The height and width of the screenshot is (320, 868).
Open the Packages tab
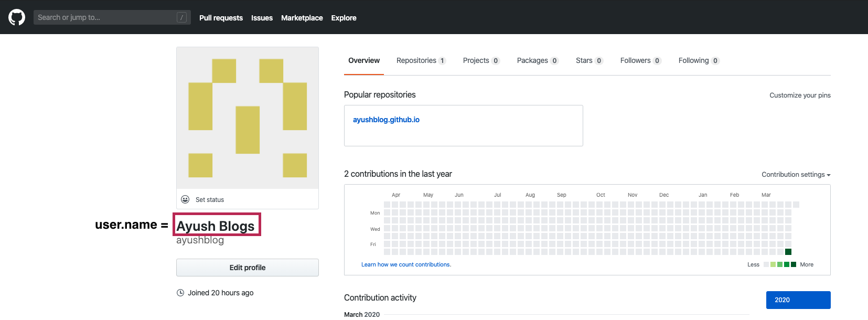538,60
